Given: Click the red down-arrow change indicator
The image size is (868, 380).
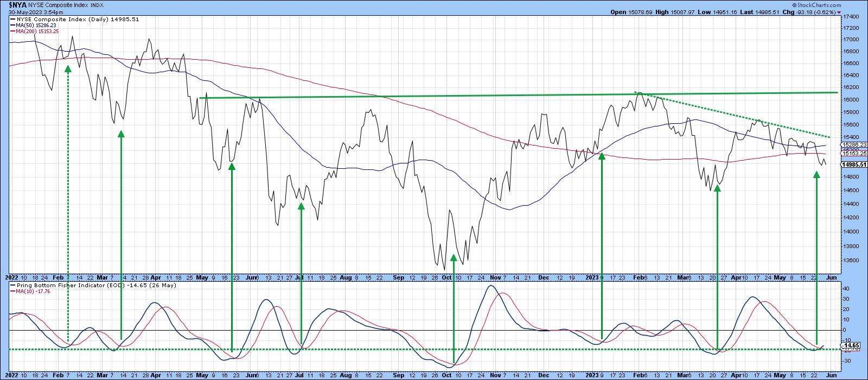Looking at the screenshot, I should coord(840,12).
